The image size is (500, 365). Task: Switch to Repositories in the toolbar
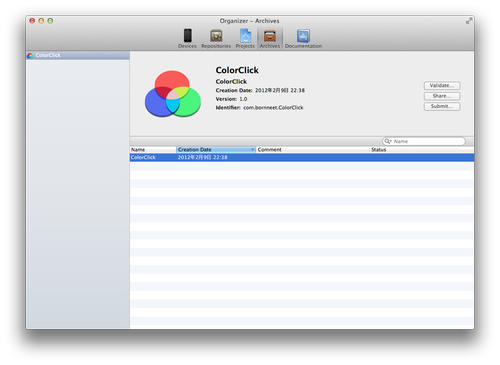pos(216,39)
